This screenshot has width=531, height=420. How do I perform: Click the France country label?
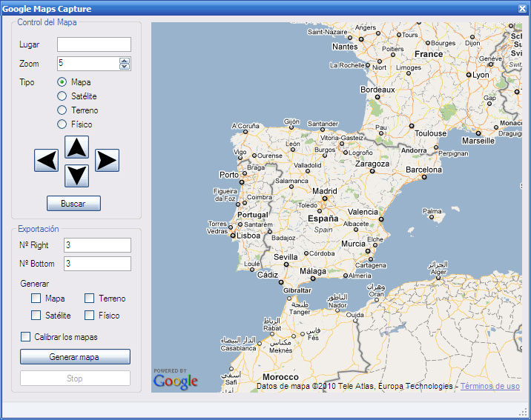click(x=429, y=54)
